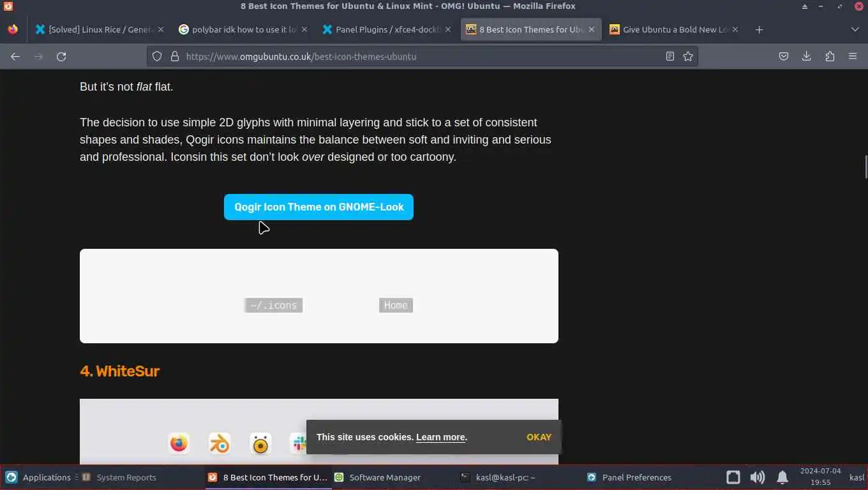Click the system tray square status icon
The height and width of the screenshot is (490, 868).
(x=733, y=477)
